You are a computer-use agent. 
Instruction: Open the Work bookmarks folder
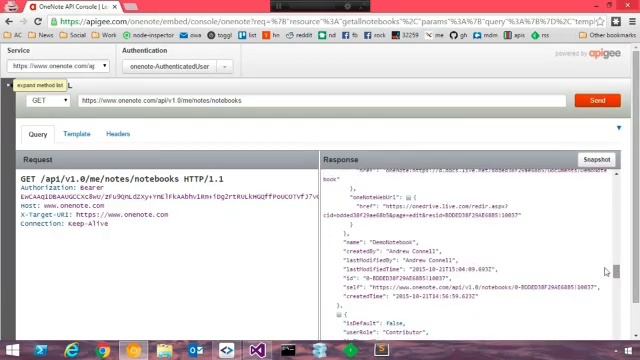(x=104, y=36)
